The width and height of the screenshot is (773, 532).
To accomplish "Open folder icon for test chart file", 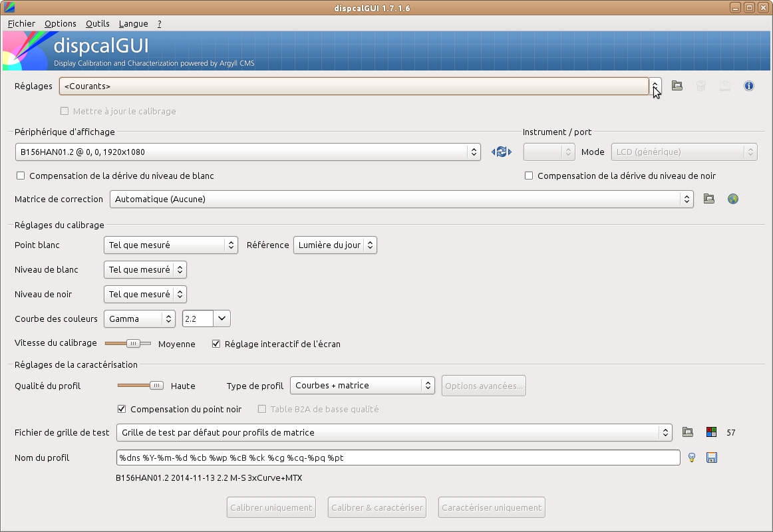I will 688,432.
